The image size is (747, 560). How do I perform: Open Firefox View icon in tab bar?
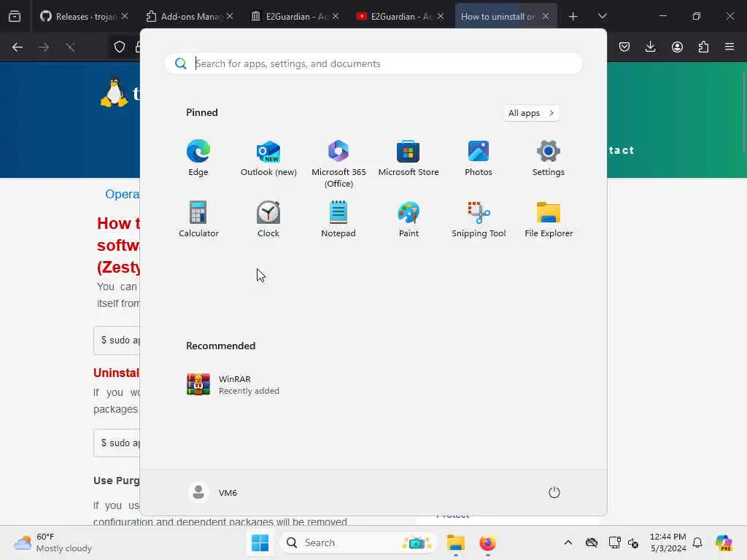tap(15, 17)
